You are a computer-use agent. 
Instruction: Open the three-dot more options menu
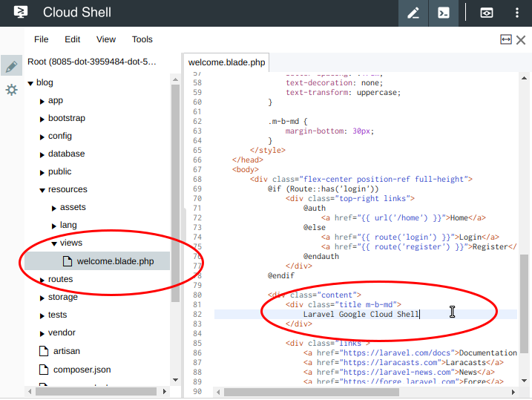pos(516,13)
